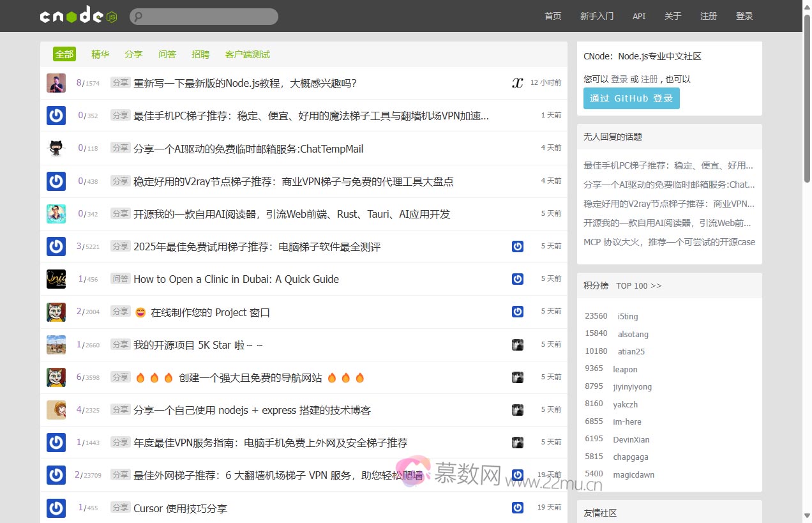The height and width of the screenshot is (523, 812).
Task: Open author avatar of 5K Star post
Action: pyautogui.click(x=56, y=345)
